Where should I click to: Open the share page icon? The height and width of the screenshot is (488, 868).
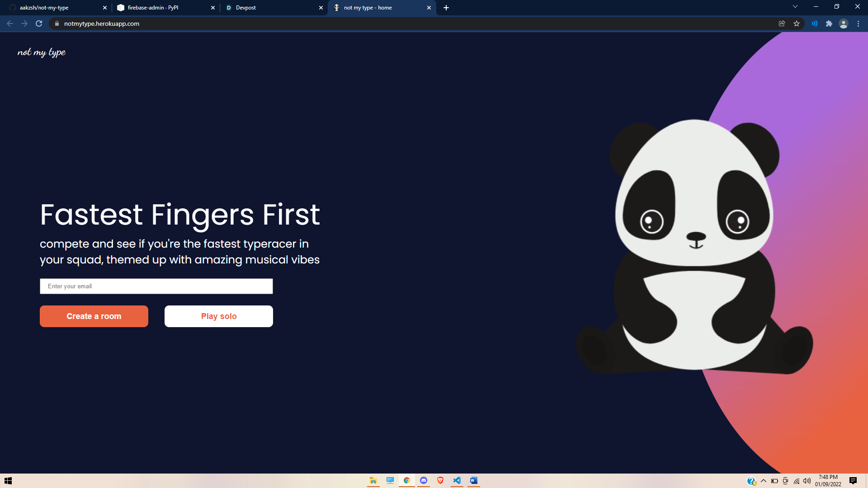[782, 23]
